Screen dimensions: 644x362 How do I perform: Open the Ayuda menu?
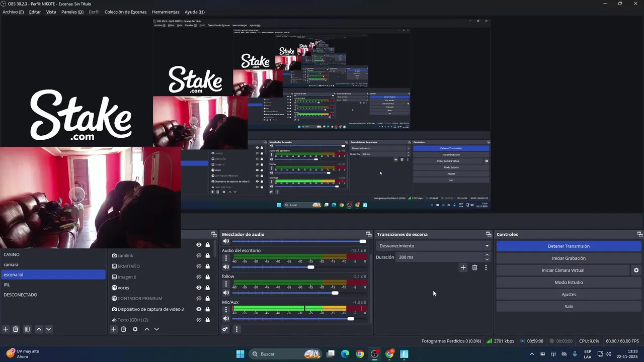(x=194, y=12)
